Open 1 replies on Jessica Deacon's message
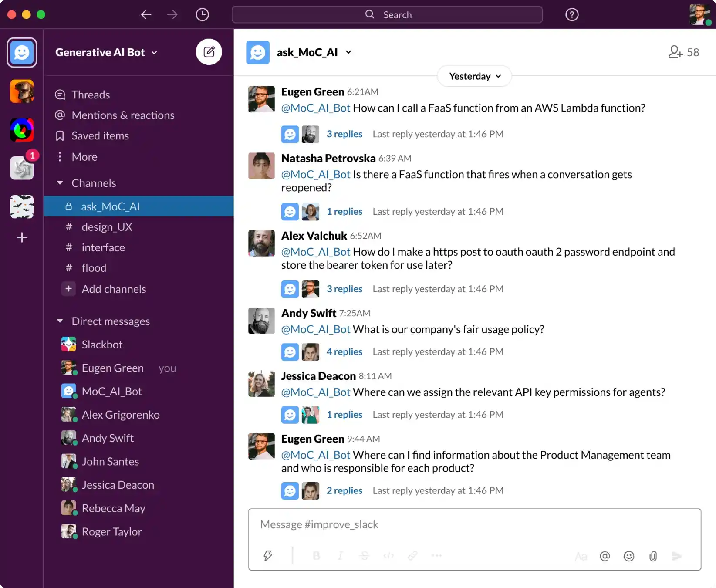The width and height of the screenshot is (716, 588). pyautogui.click(x=344, y=415)
